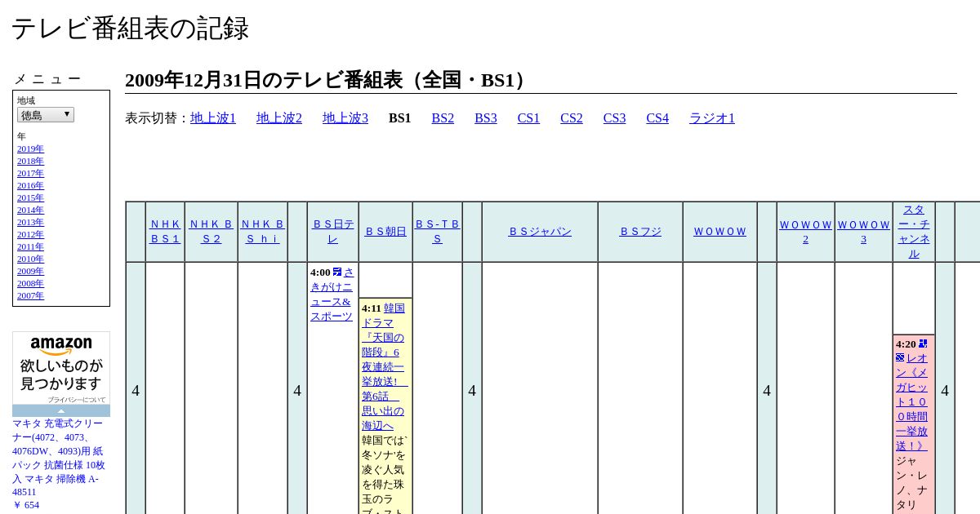The image size is (980, 514).
Task: Open the 2010年 archive link
Action: click(30, 259)
